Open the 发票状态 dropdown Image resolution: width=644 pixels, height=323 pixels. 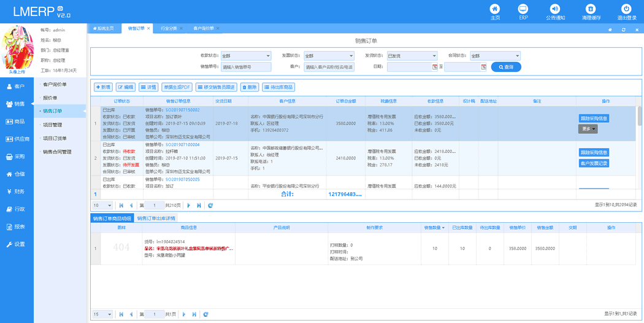(329, 55)
